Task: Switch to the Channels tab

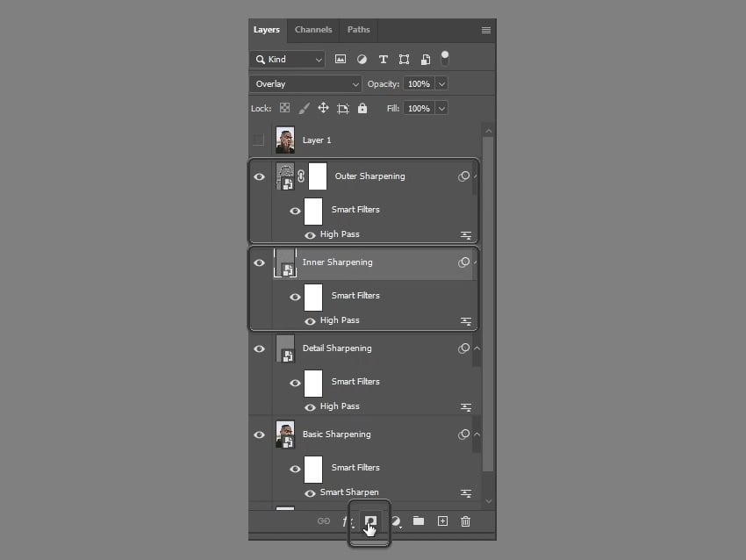Action: click(313, 30)
